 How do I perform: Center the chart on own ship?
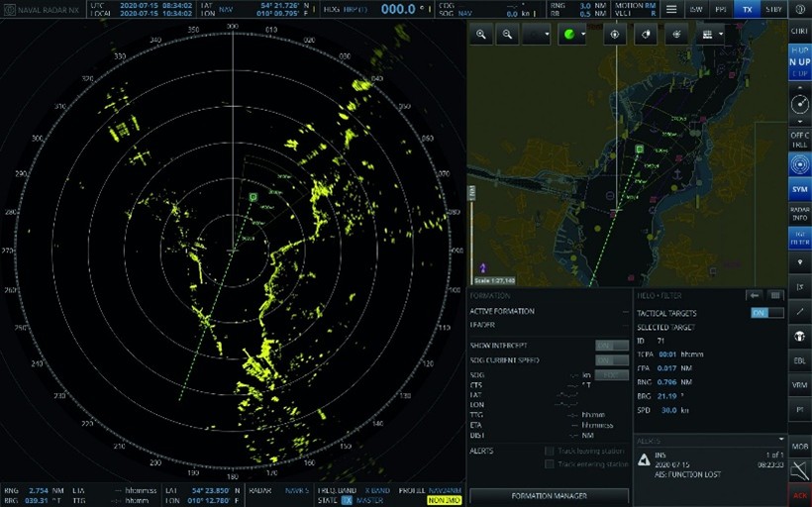pyautogui.click(x=615, y=35)
